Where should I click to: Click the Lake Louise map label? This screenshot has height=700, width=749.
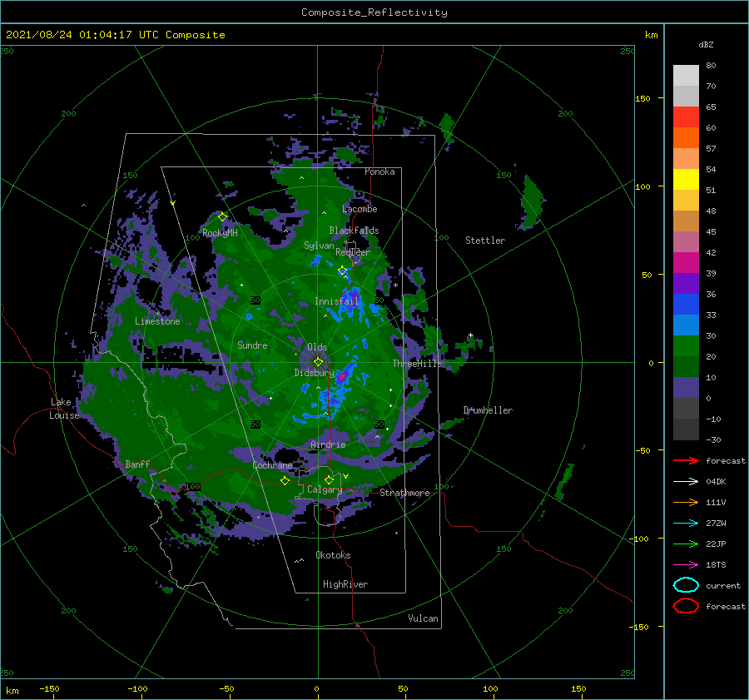(x=64, y=409)
